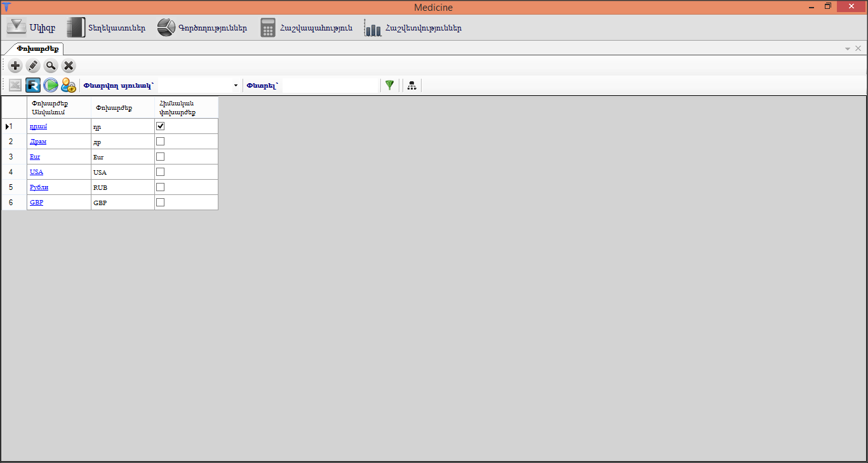Click the Eur code cell in second column
This screenshot has height=463, width=868.
pyautogui.click(x=123, y=157)
